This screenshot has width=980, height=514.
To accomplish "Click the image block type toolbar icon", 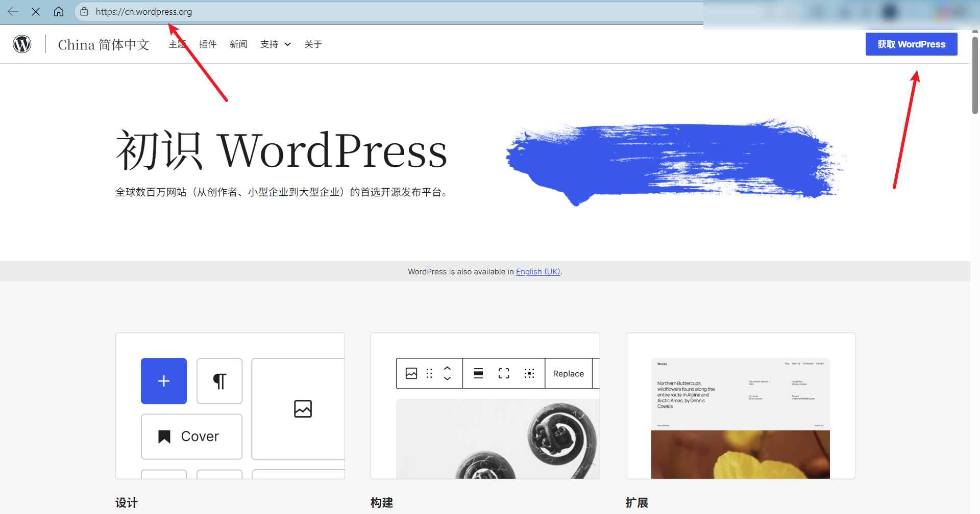I will click(411, 373).
